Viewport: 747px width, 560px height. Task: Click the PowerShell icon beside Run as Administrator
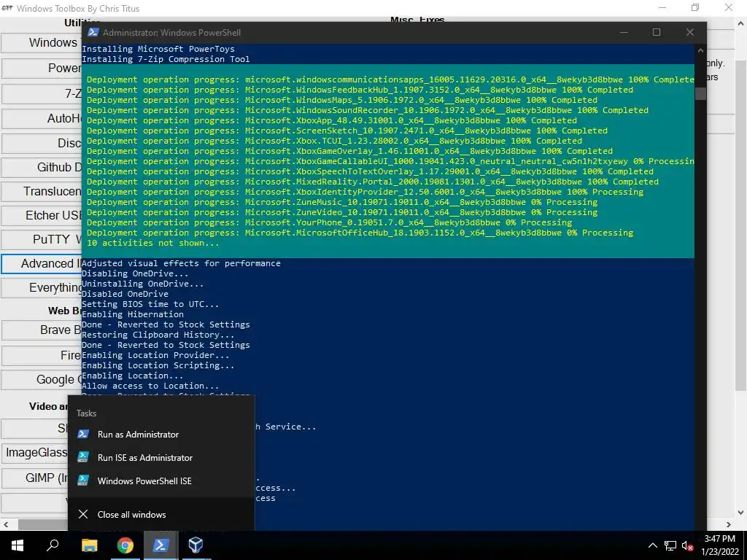pos(83,434)
